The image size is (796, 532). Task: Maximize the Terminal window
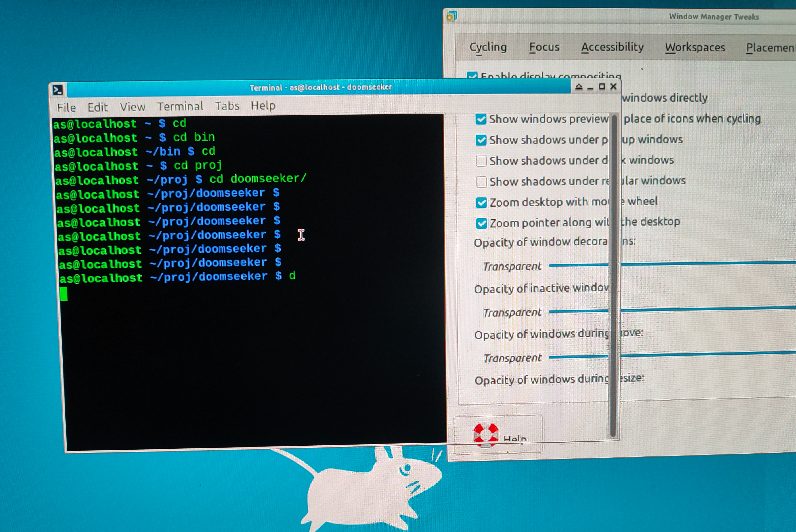tap(602, 87)
